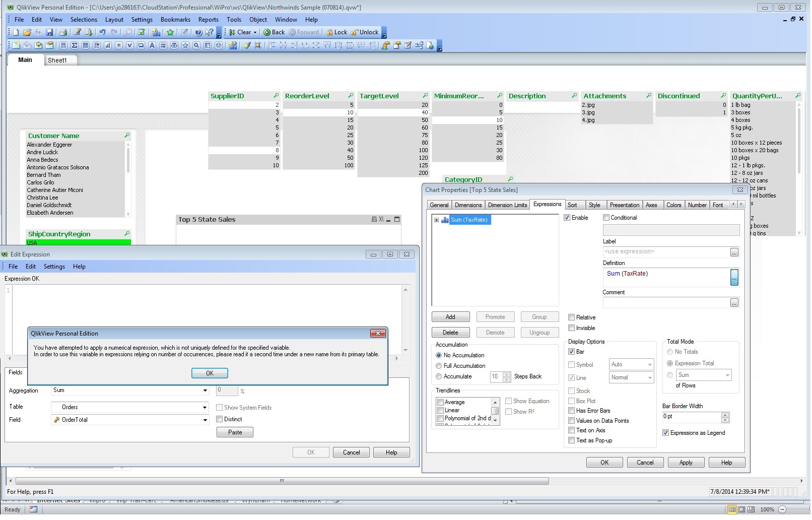Image resolution: width=812 pixels, height=520 pixels.
Task: Check Values on Data Points option
Action: (572, 421)
